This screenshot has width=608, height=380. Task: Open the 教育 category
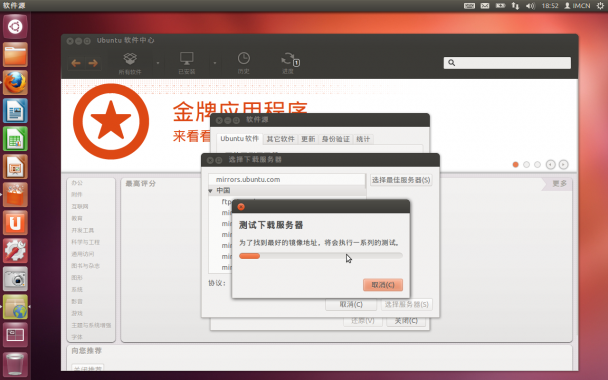(77, 219)
